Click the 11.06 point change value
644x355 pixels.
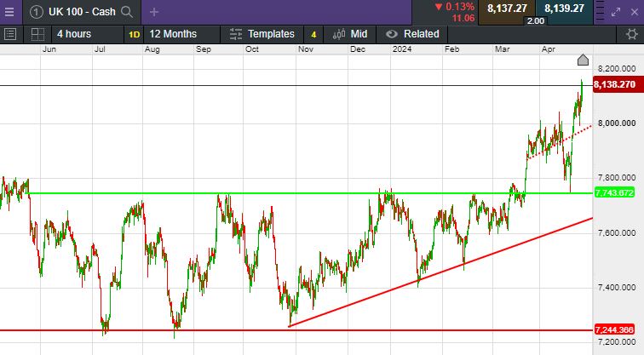point(463,19)
